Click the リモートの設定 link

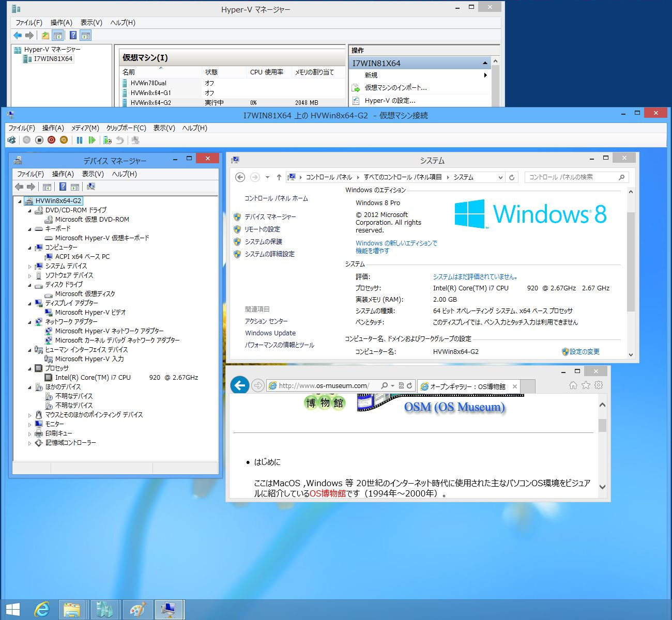click(x=262, y=229)
